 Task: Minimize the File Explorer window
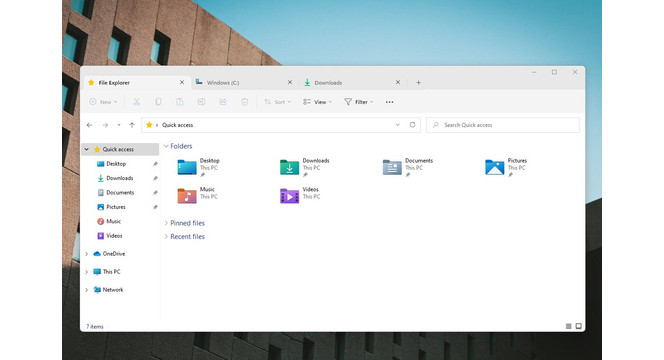[x=534, y=72]
